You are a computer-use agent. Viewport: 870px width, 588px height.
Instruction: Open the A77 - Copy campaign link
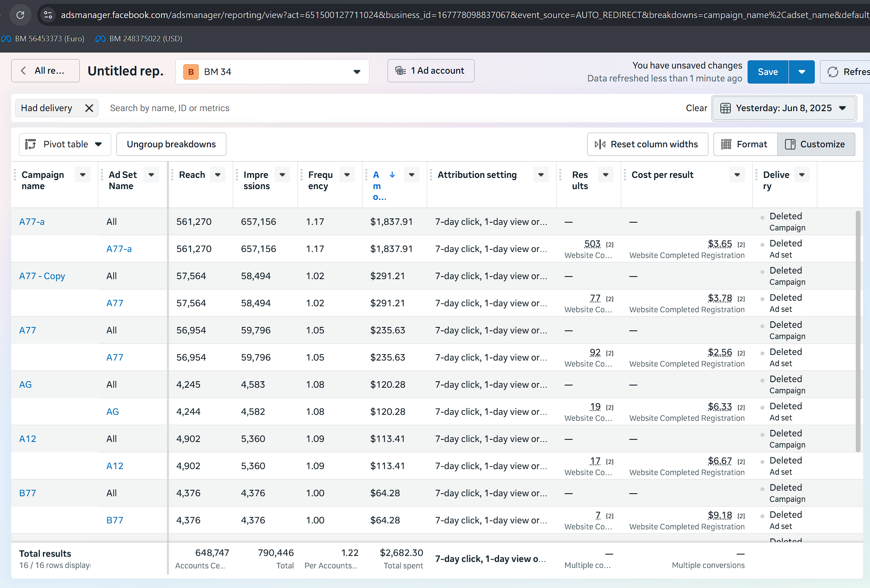(x=42, y=276)
